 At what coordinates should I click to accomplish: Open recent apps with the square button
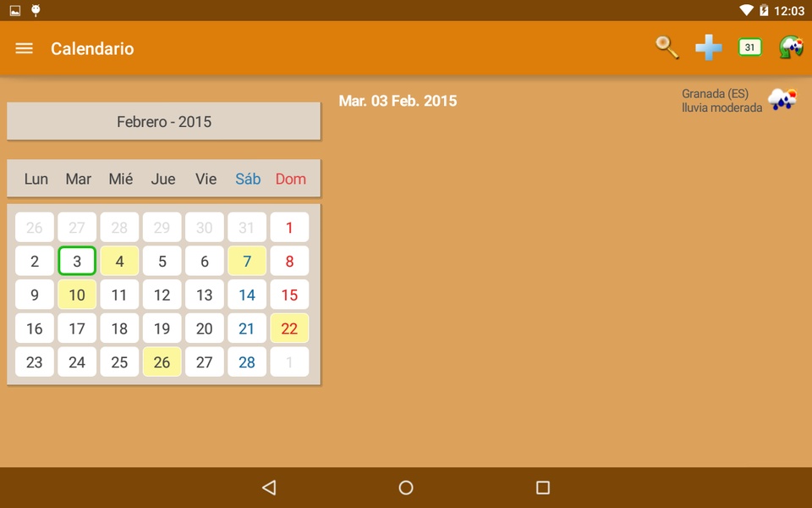tap(543, 488)
